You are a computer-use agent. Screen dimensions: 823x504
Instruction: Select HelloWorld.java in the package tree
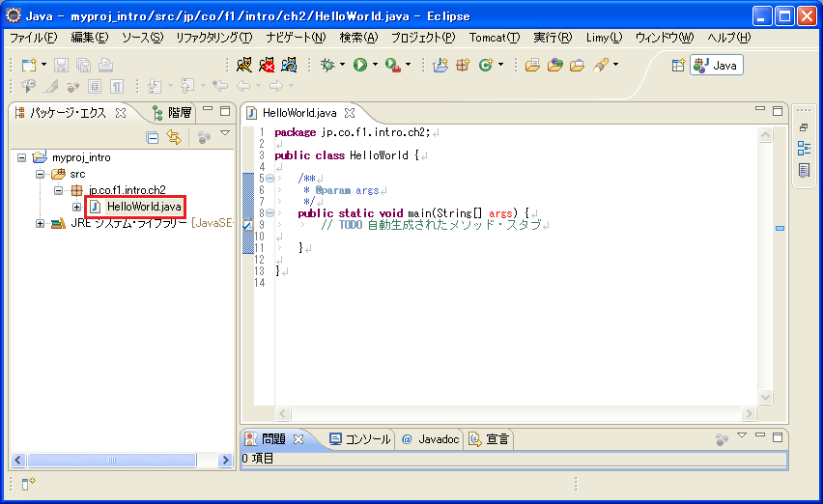pyautogui.click(x=143, y=207)
